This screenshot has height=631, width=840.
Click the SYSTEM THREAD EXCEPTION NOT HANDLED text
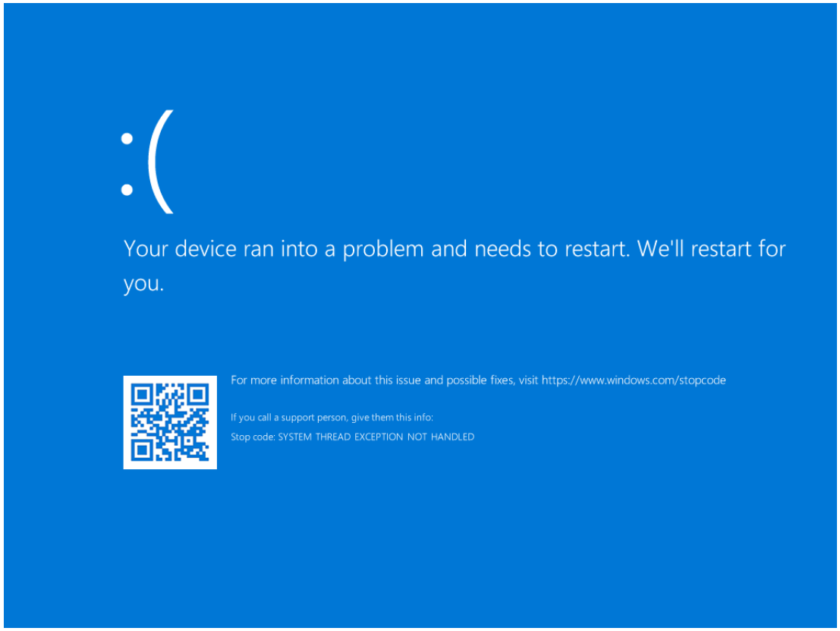376,437
